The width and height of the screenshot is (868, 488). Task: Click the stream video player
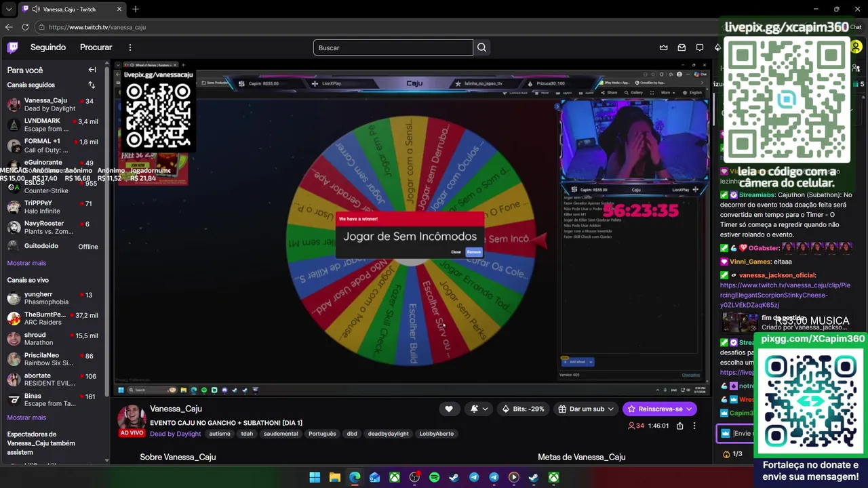[x=412, y=229]
